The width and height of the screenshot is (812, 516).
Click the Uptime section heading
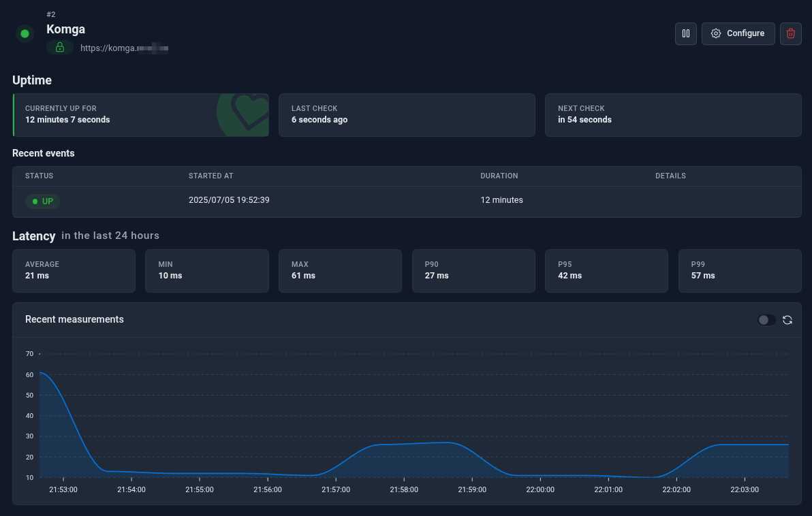tap(32, 80)
